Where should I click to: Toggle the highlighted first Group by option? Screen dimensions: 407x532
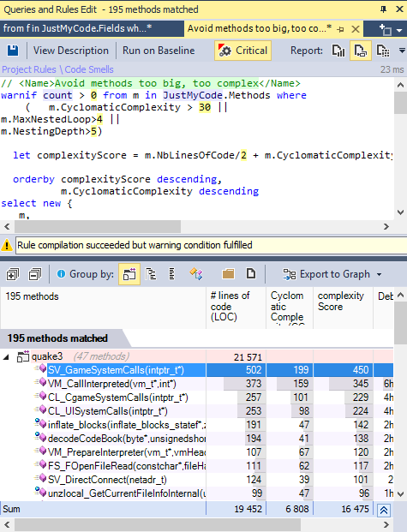(x=129, y=274)
